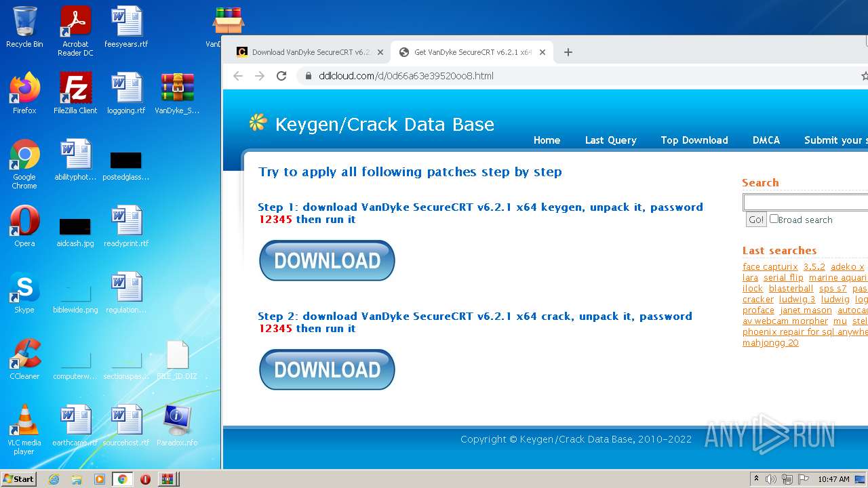Open media player icon in taskbar
The image size is (868, 488).
(100, 479)
